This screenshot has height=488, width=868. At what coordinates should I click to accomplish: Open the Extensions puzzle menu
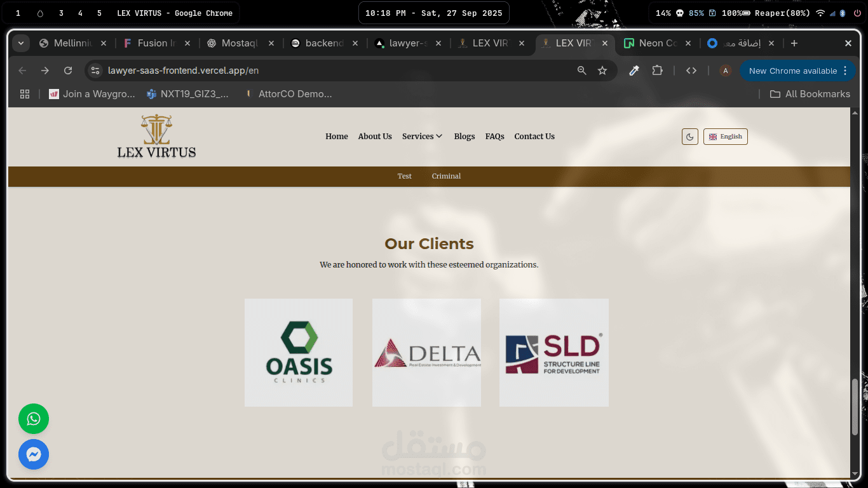pos(658,71)
